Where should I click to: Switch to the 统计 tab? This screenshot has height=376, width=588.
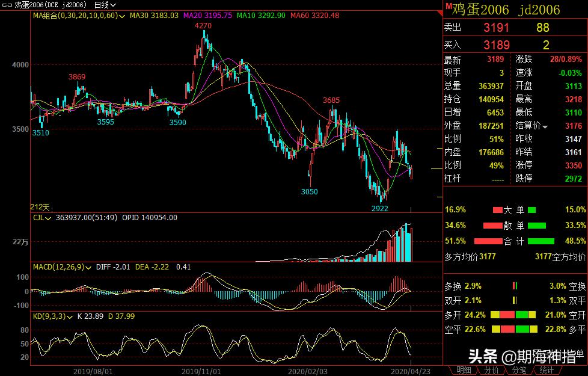(547, 371)
